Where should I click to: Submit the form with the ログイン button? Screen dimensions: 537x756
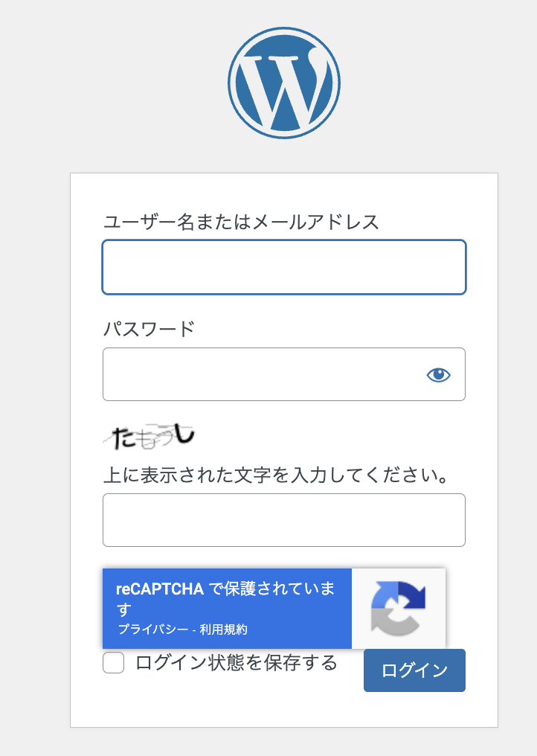point(414,670)
